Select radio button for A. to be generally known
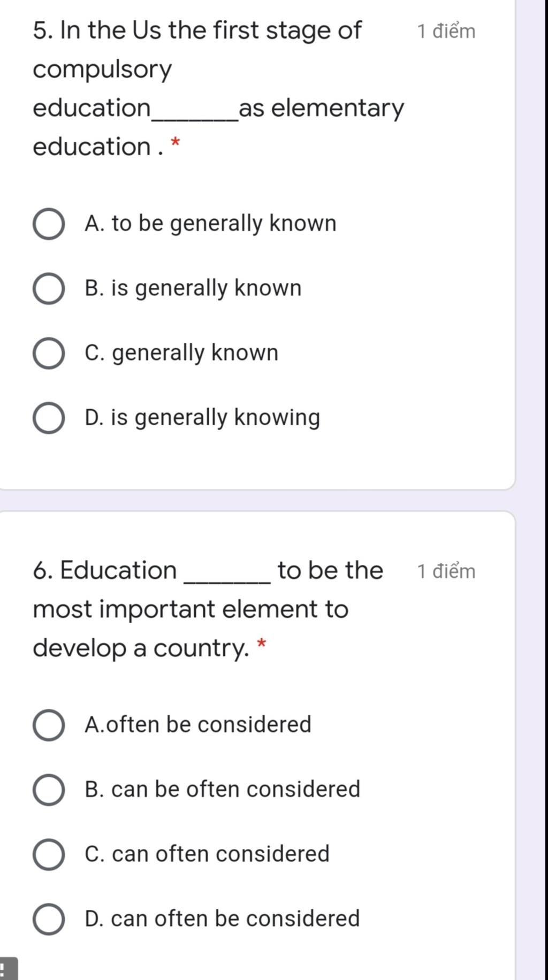The width and height of the screenshot is (548, 980). point(49,224)
